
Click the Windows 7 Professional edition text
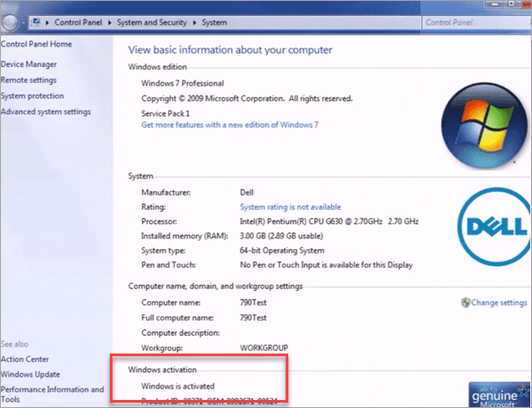(x=182, y=83)
